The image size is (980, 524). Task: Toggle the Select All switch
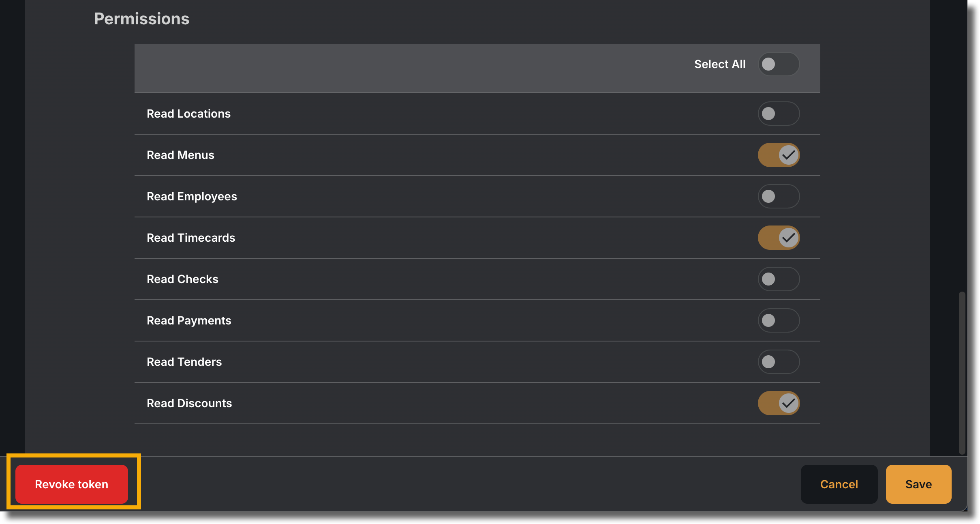click(x=778, y=64)
